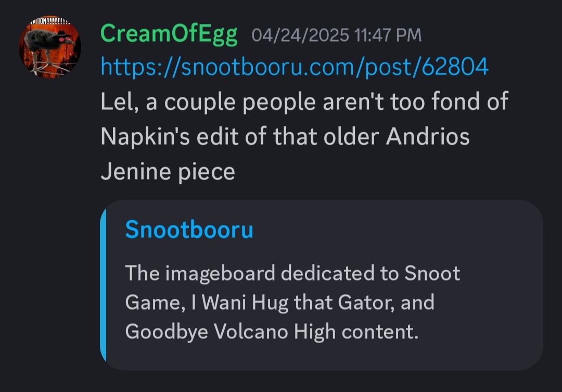Click the blue accent bar of the embed
The height and width of the screenshot is (392, 562).
pos(103,285)
